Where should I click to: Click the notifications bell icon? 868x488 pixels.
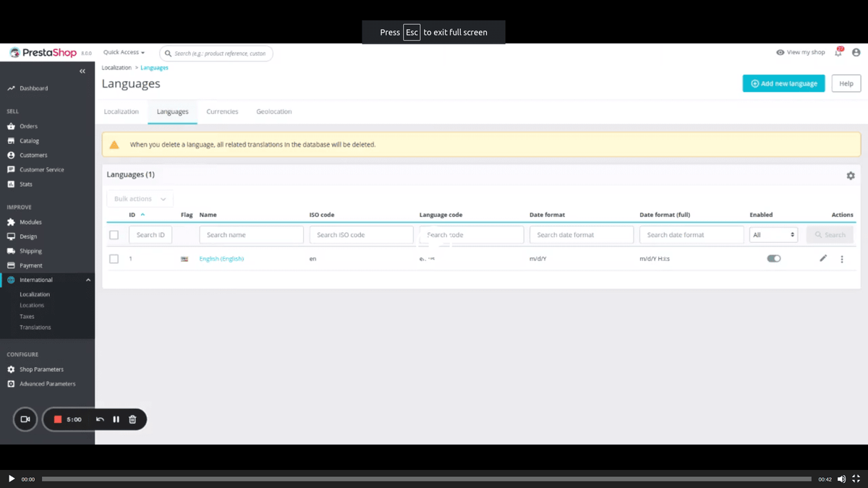point(837,52)
